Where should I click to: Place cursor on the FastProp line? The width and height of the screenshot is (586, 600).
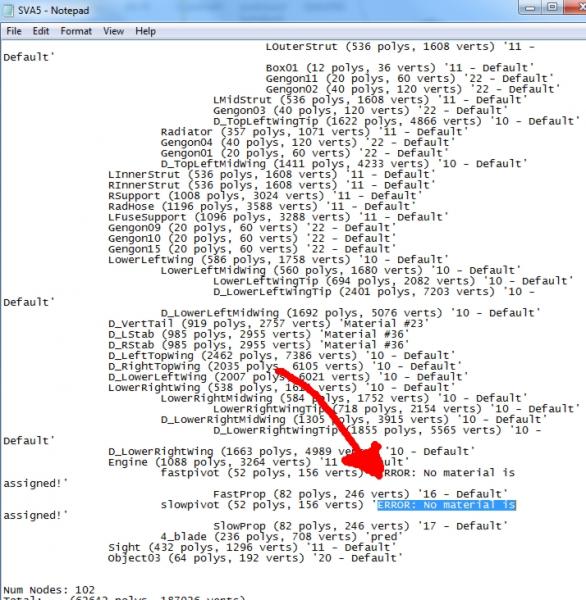point(360,494)
